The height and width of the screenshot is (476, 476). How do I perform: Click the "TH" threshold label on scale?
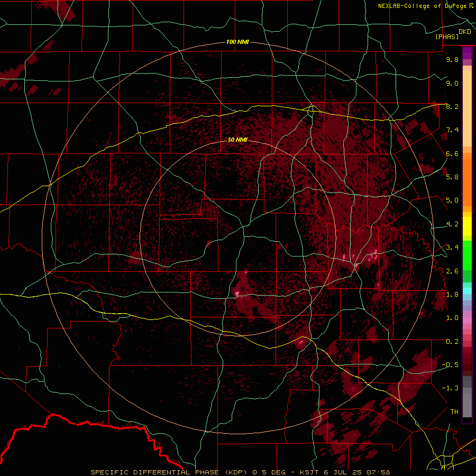454,412
